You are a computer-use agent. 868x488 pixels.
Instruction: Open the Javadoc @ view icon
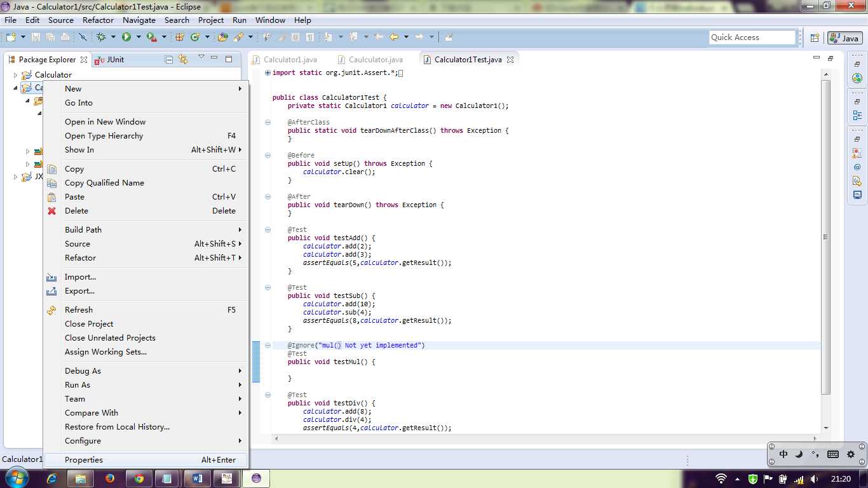tap(857, 167)
